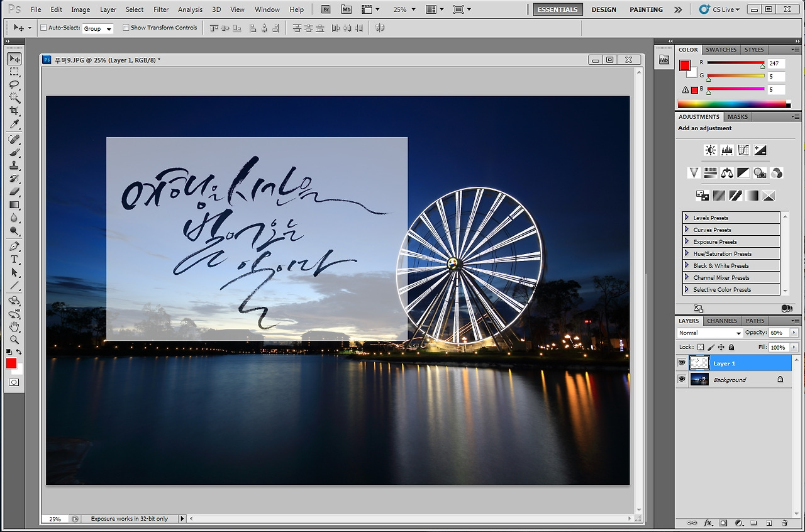Image resolution: width=805 pixels, height=532 pixels.
Task: Open the Filter menu
Action: coord(161,9)
